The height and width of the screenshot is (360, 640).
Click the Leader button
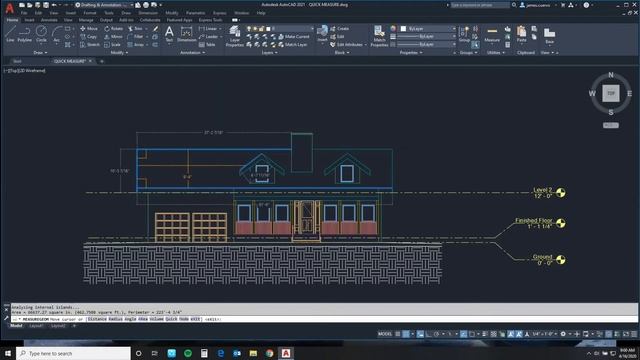click(209, 37)
